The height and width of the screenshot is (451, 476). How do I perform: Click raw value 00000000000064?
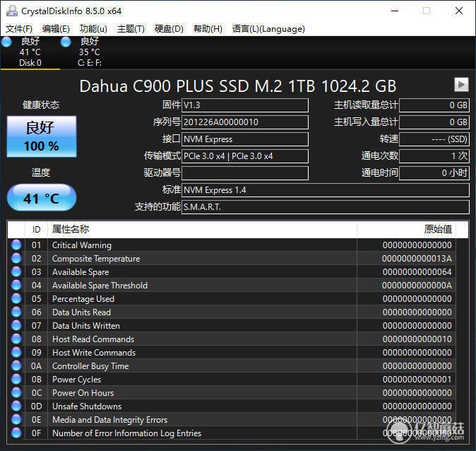417,272
